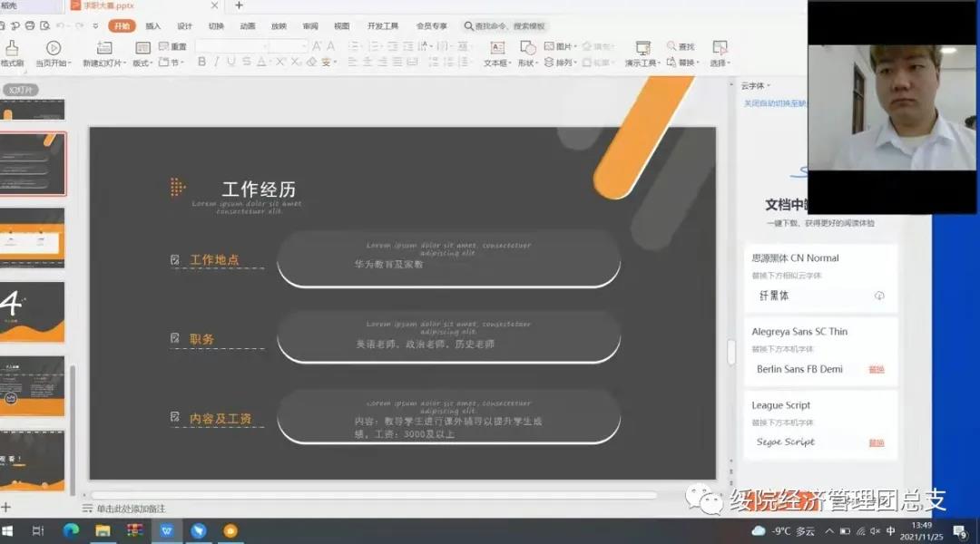Expand the 新建幻灯片 dropdown
The height and width of the screenshot is (544, 980).
click(x=123, y=63)
